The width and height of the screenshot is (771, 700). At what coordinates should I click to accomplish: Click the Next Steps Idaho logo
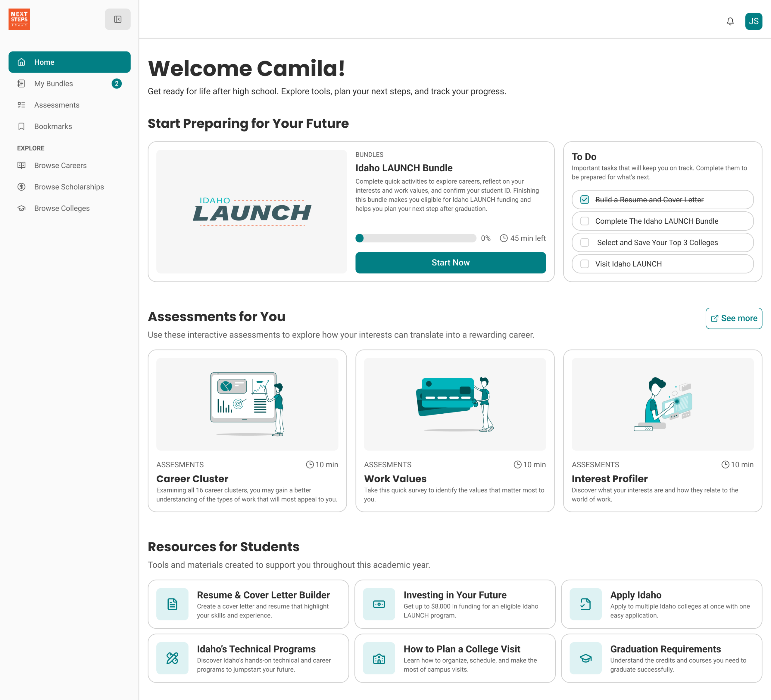pyautogui.click(x=19, y=19)
